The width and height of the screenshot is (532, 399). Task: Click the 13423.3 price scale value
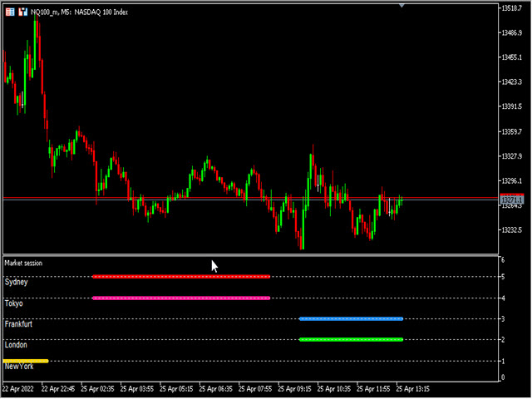[x=512, y=82]
